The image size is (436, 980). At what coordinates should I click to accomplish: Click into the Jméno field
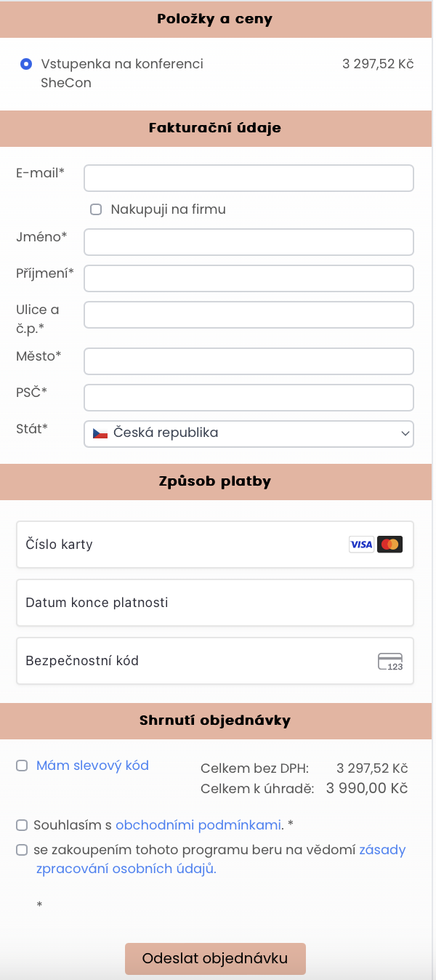(249, 242)
